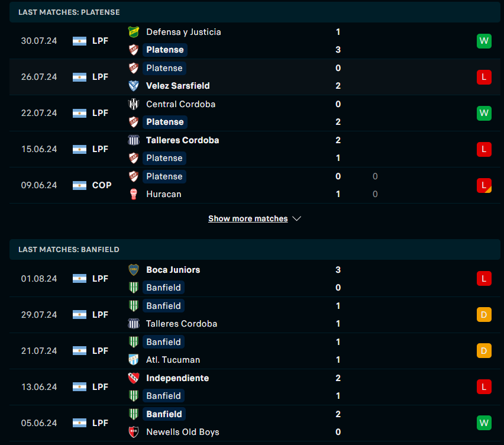Click the Atl. Tucuman team crest

click(134, 359)
